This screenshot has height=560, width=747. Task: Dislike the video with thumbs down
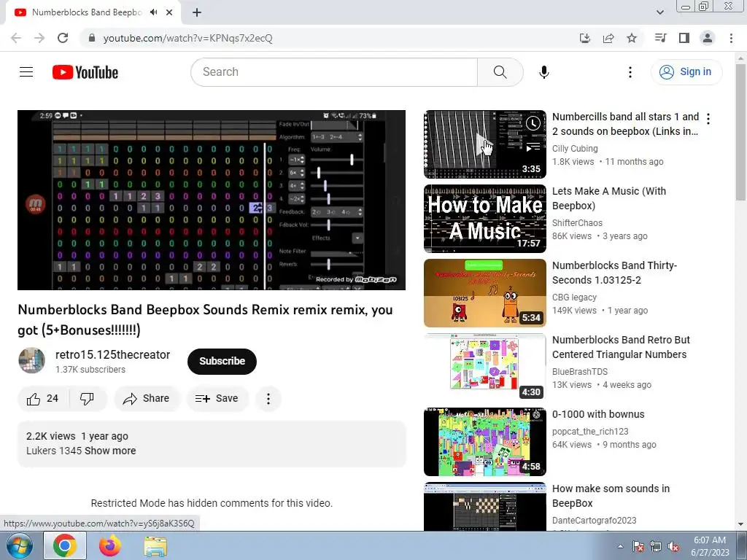click(88, 399)
